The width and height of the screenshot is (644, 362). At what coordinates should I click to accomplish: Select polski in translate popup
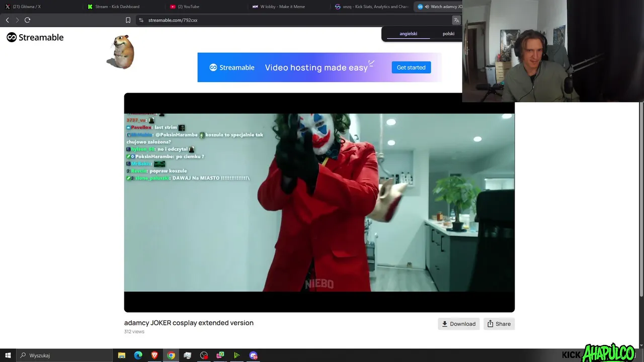448,34
